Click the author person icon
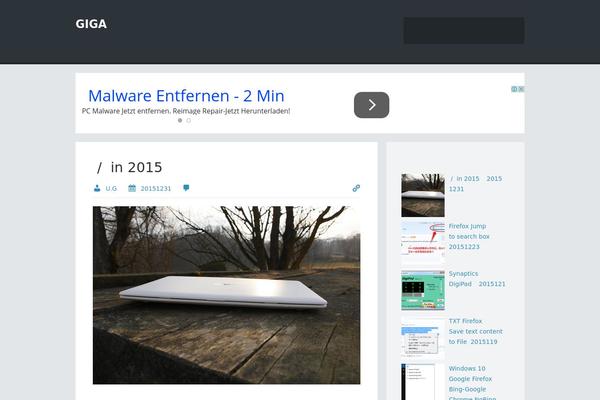The height and width of the screenshot is (400, 600). (x=97, y=188)
